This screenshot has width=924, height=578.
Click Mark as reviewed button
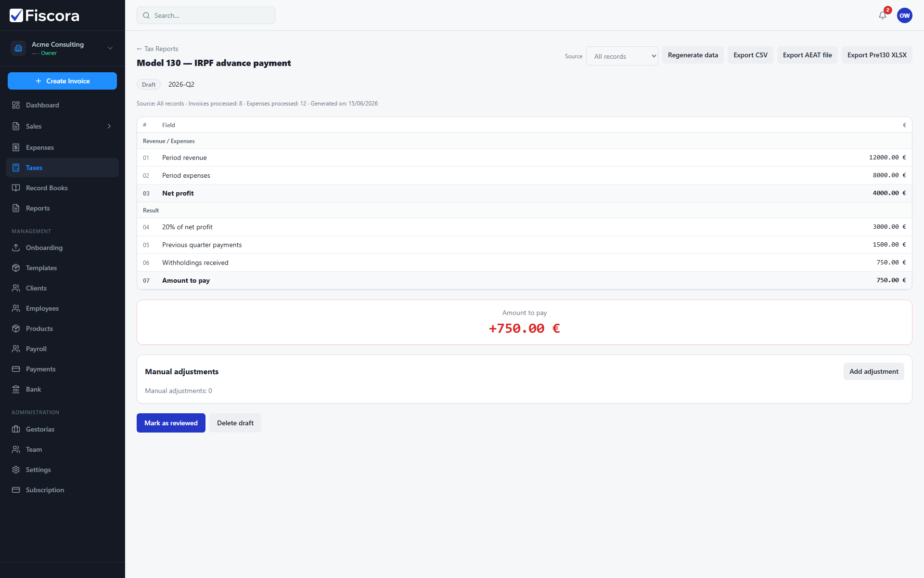click(171, 423)
